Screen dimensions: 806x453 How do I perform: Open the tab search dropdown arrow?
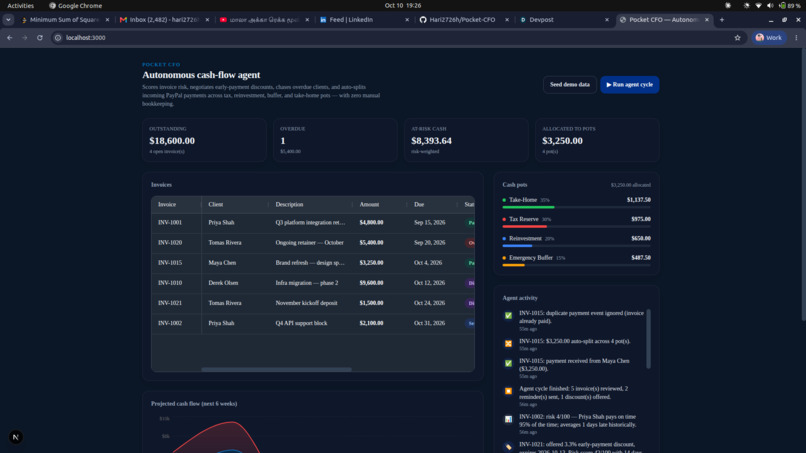8,20
